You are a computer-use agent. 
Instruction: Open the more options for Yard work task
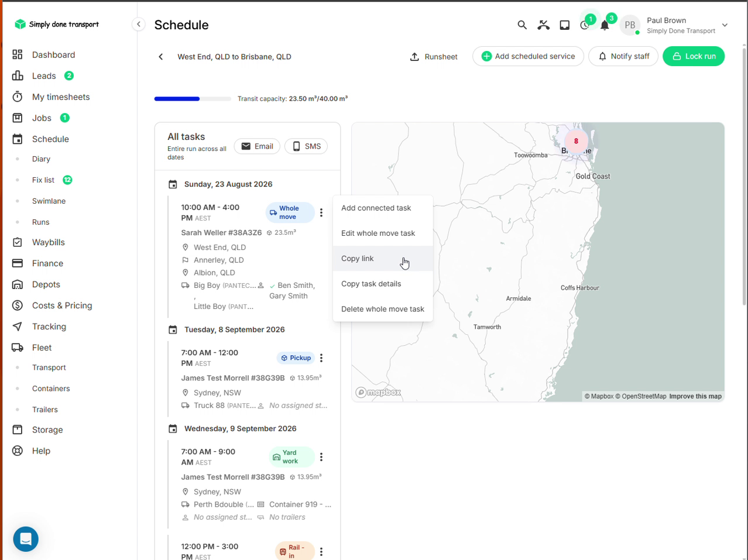pos(321,457)
